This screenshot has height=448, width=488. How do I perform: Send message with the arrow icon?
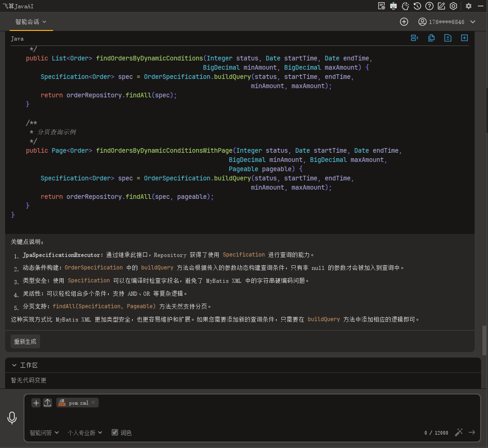(x=472, y=432)
